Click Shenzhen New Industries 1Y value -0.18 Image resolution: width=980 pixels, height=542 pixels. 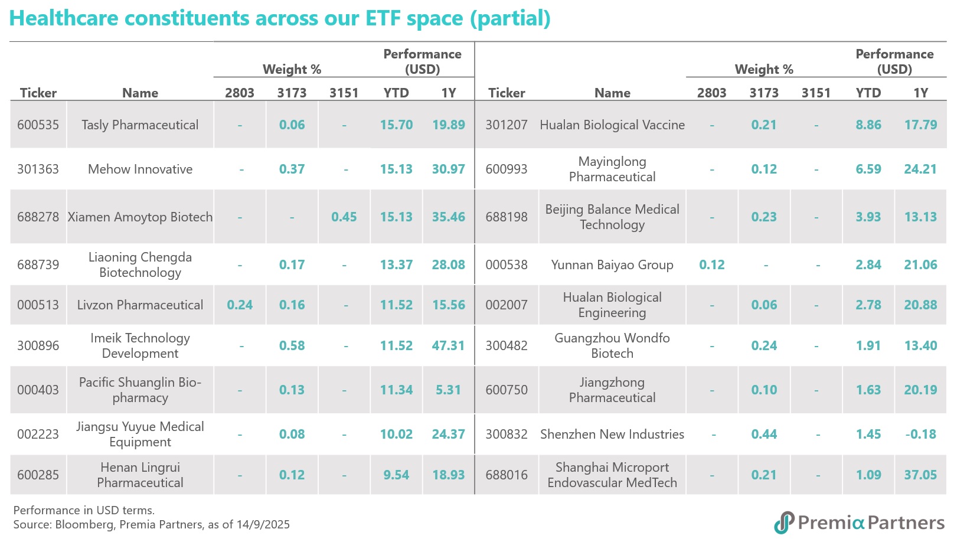[920, 435]
